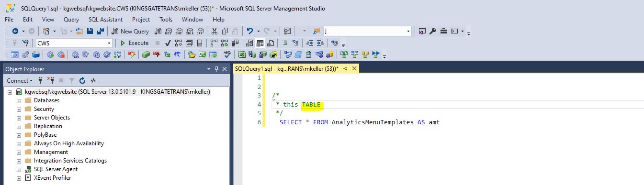Open the DAX query icon

[x=200, y=31]
